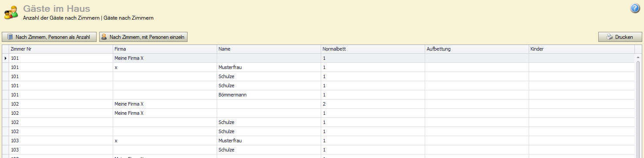
Task: Click the Normalbett cell showing 2 for room 102
Action: pyautogui.click(x=373, y=104)
